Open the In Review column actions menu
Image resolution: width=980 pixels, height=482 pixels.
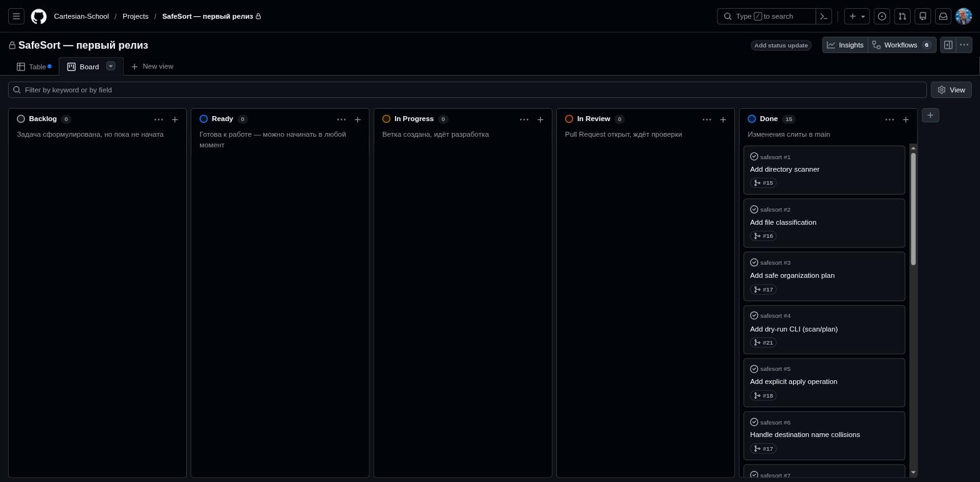click(707, 119)
